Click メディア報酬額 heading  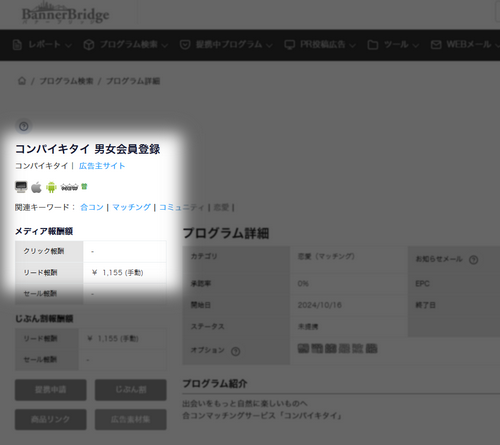tap(44, 231)
